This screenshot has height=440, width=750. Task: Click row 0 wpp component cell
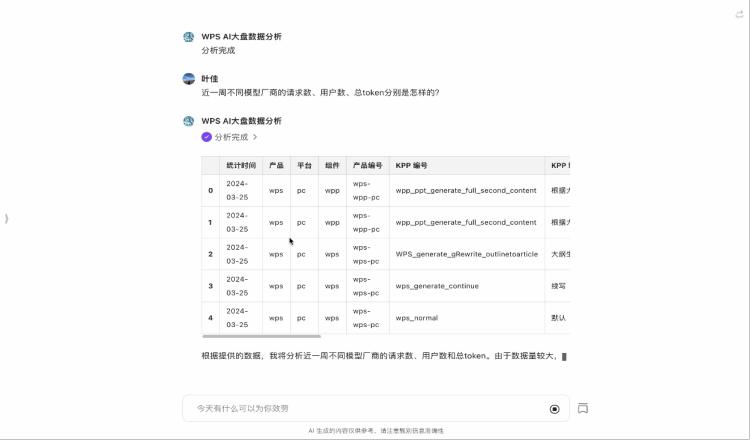[x=332, y=190]
